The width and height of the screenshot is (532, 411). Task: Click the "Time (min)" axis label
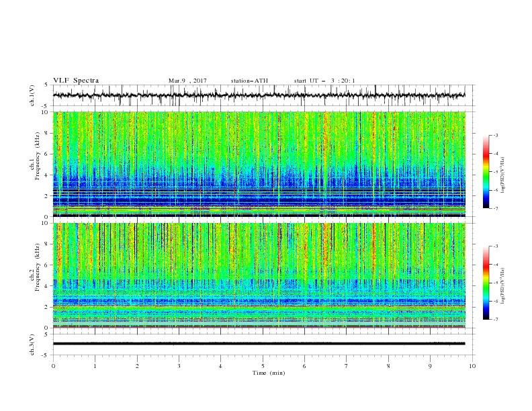(x=269, y=373)
